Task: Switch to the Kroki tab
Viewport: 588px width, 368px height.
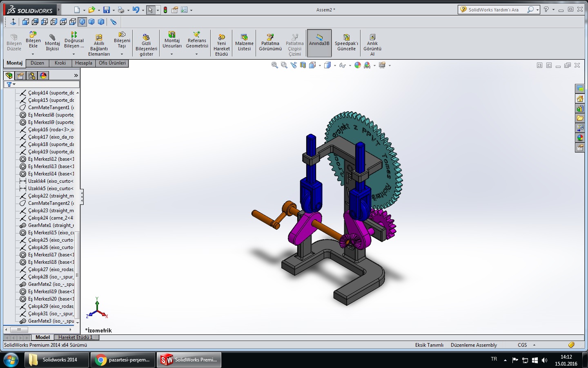Action: click(60, 63)
